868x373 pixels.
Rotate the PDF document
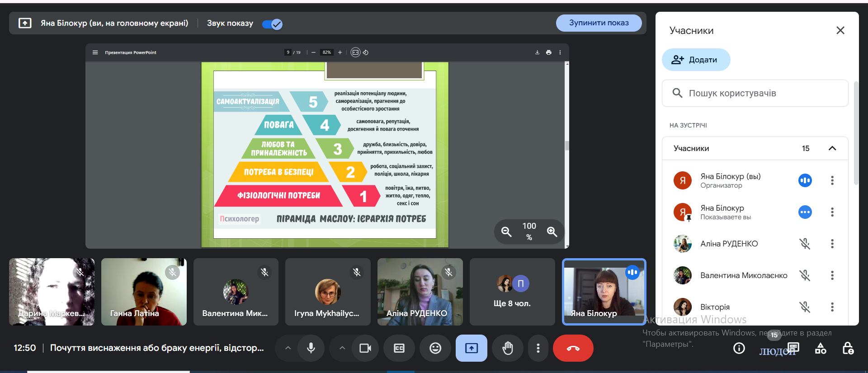pyautogui.click(x=366, y=52)
